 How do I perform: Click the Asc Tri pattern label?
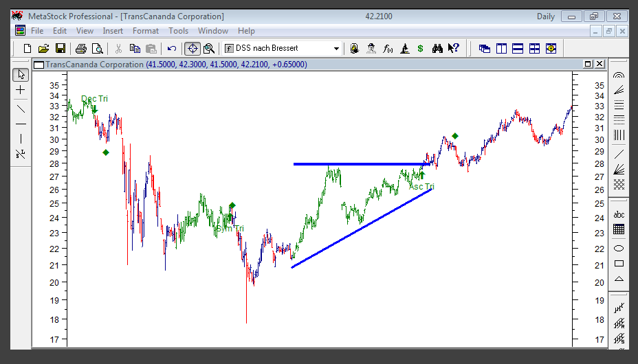(x=421, y=187)
